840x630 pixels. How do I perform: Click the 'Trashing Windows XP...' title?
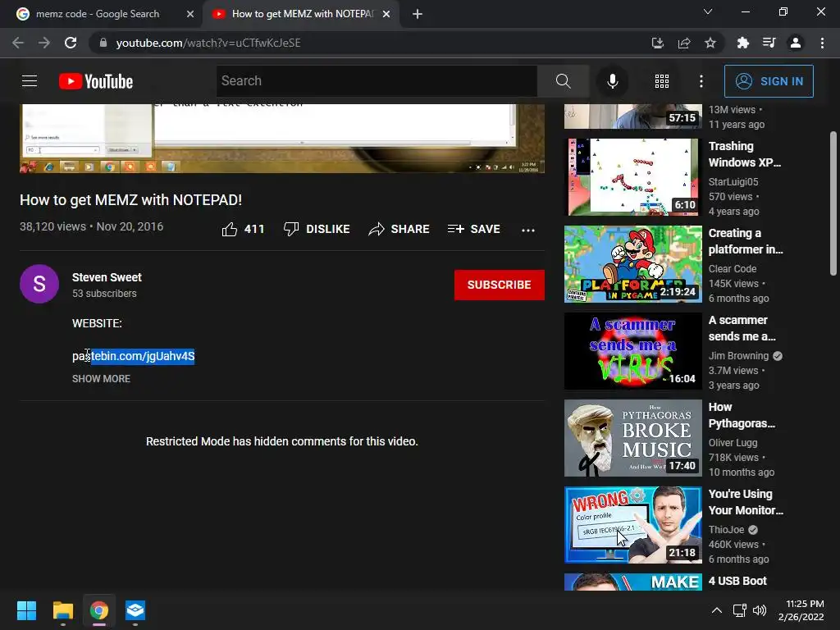(745, 154)
